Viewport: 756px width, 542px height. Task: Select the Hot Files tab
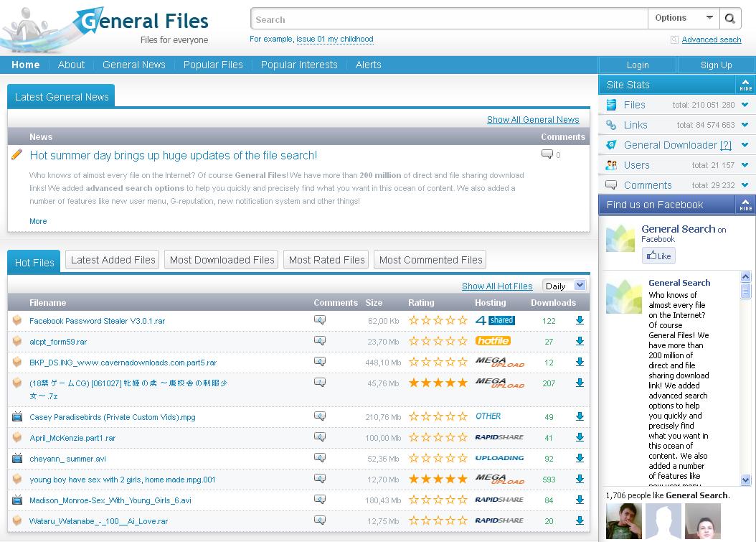tap(34, 262)
